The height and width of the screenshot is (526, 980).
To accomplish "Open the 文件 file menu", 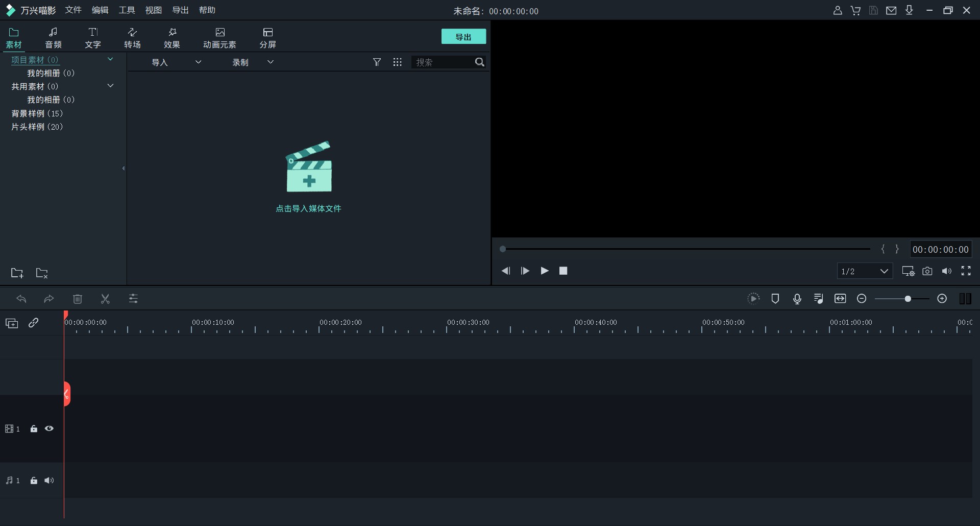I will [x=73, y=10].
